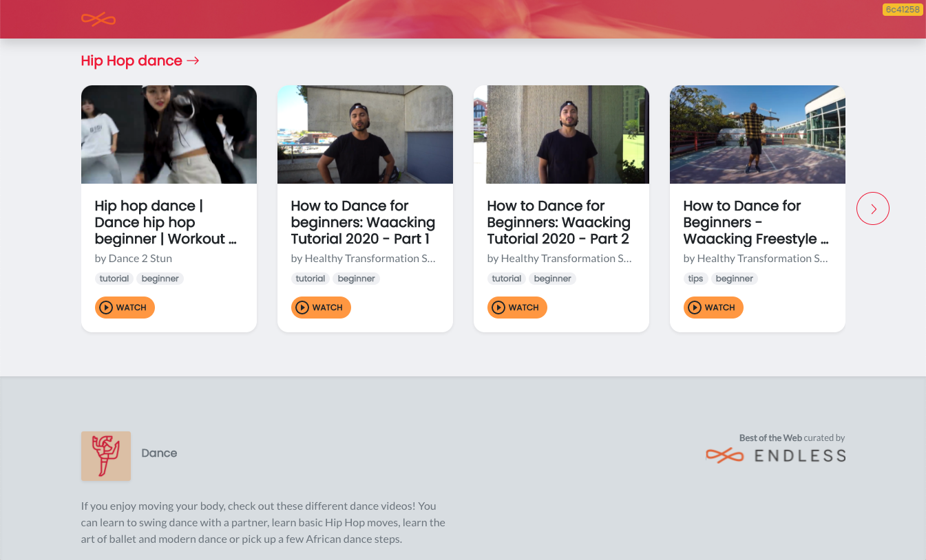Click 'beginner' tag on Waacking Part 1 card
Viewport: 926px width, 560px height.
pyautogui.click(x=356, y=279)
